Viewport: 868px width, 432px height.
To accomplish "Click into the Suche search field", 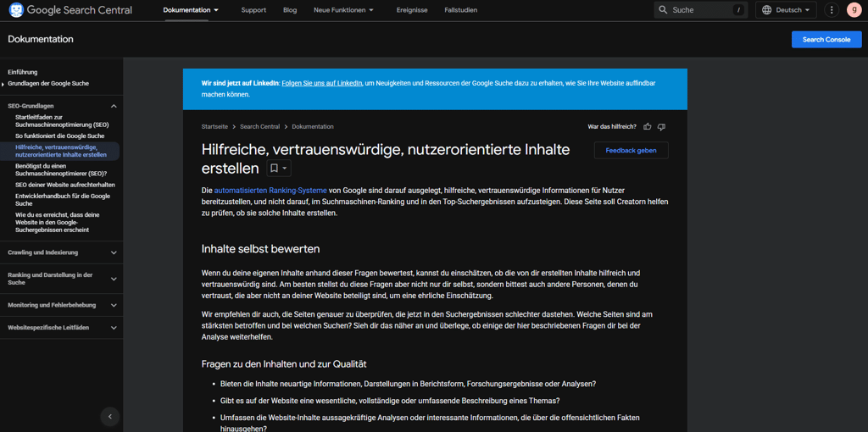I will 701,10.
